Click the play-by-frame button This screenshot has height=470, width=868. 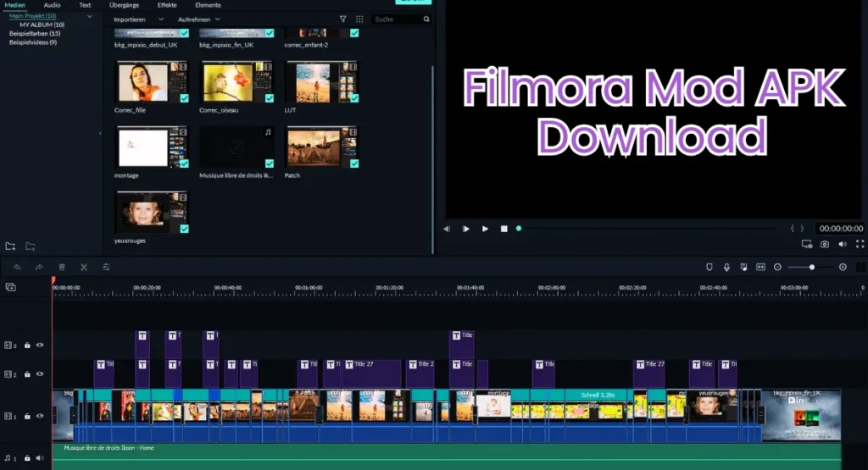[x=465, y=229]
